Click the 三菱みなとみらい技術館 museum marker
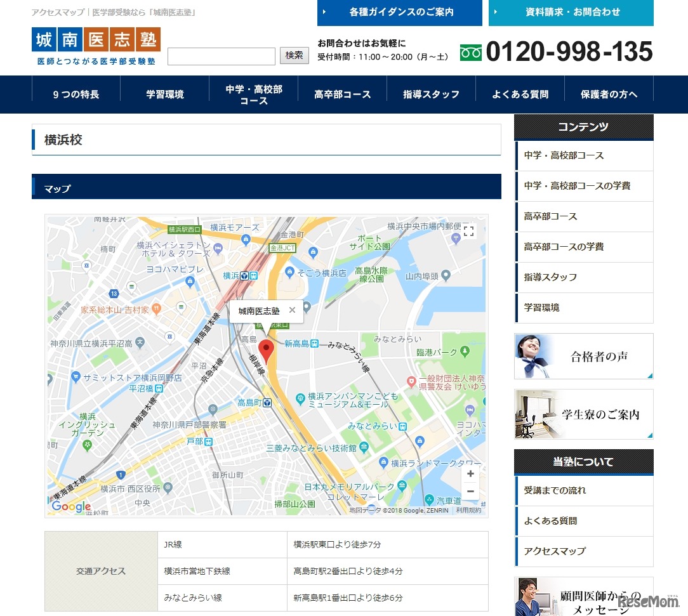Image resolution: width=688 pixels, height=616 pixels. [x=364, y=447]
